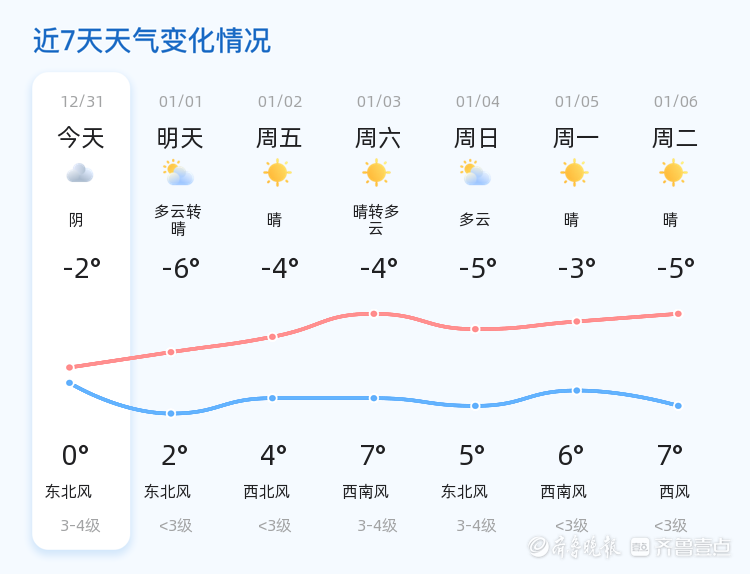Click the 周五 day heading
The height and width of the screenshot is (574, 750).
pyautogui.click(x=279, y=138)
